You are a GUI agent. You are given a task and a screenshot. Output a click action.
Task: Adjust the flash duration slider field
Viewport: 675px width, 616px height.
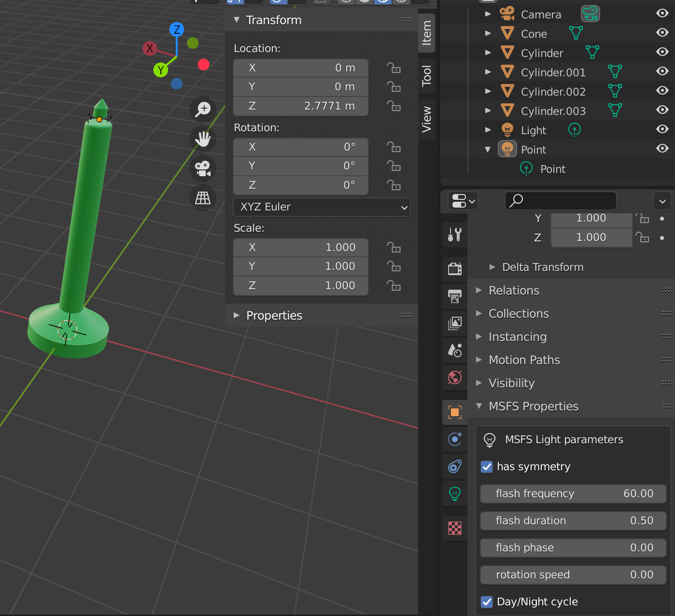(x=573, y=521)
